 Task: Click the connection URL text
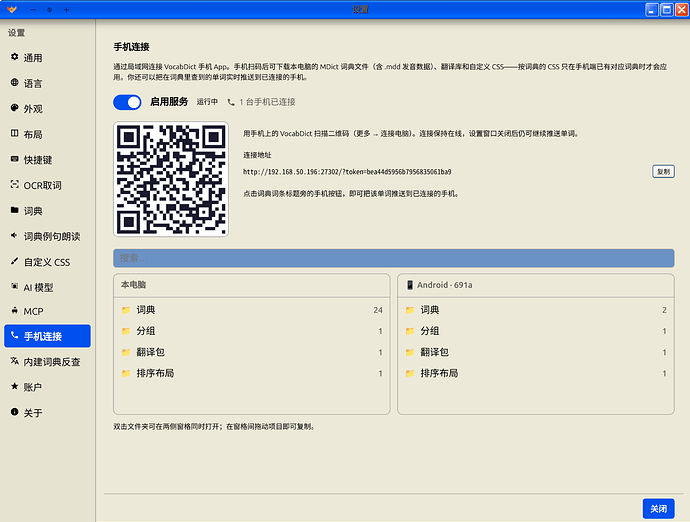point(347,172)
